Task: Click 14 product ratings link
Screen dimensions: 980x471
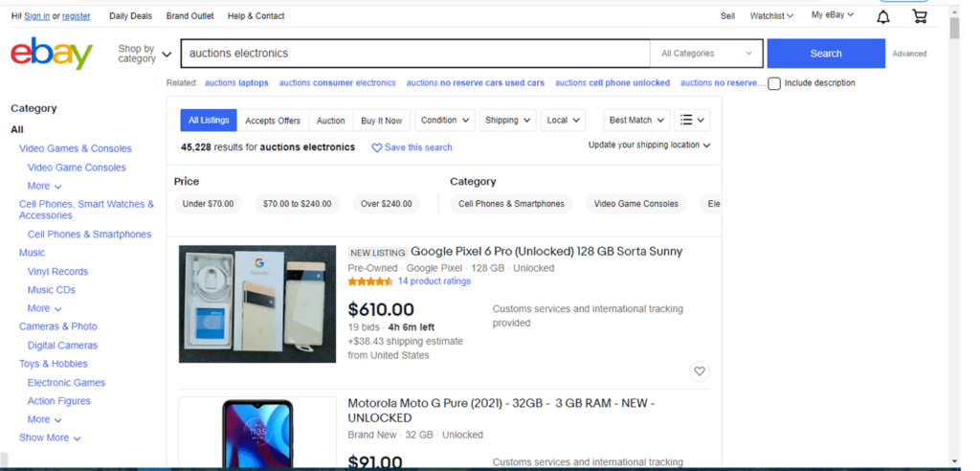Action: click(434, 281)
